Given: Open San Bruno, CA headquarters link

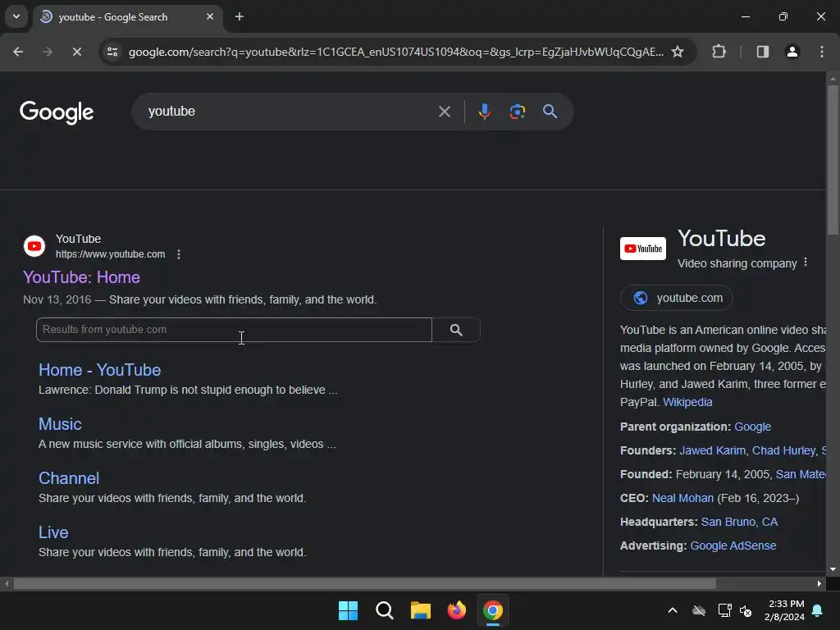Looking at the screenshot, I should pyautogui.click(x=739, y=522).
